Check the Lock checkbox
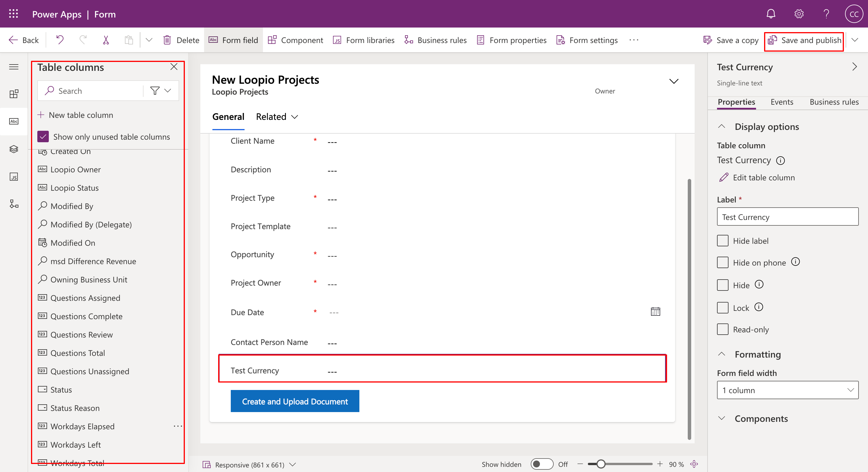 (722, 308)
